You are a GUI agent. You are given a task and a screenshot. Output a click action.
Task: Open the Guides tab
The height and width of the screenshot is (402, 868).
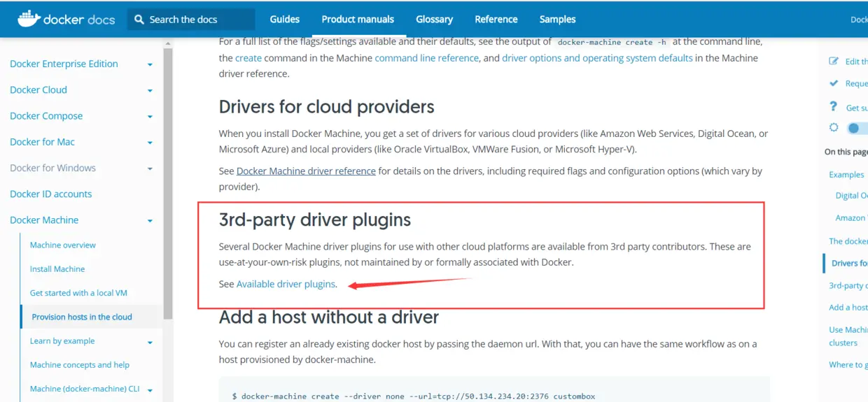[x=284, y=19]
